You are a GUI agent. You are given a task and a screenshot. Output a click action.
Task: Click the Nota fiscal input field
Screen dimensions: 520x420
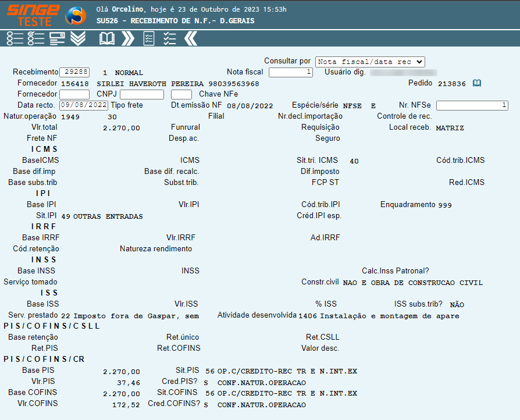click(290, 72)
